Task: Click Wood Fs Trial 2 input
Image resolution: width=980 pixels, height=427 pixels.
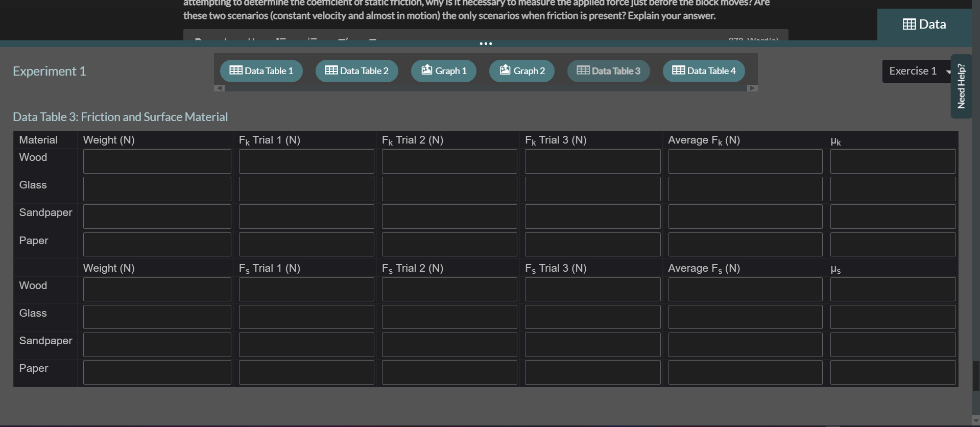Action: pyautogui.click(x=449, y=290)
